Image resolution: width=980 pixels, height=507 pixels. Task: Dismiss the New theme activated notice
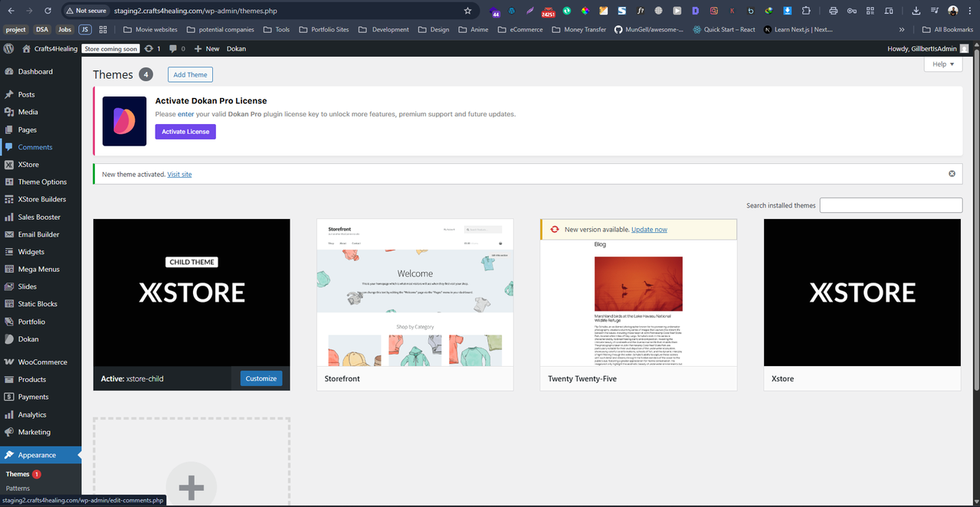click(x=952, y=174)
